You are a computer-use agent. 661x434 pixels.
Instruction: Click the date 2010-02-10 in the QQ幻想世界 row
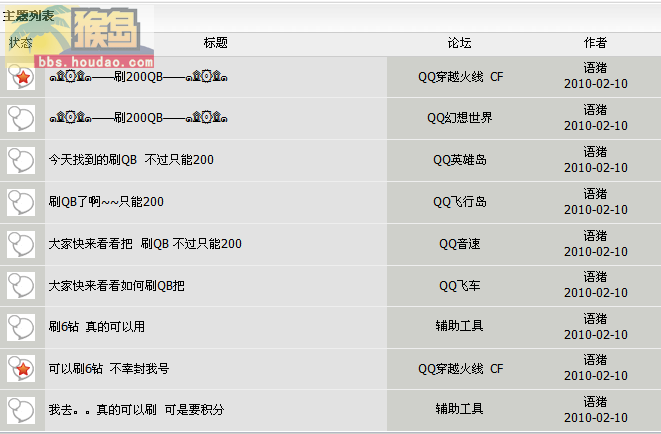coord(596,126)
